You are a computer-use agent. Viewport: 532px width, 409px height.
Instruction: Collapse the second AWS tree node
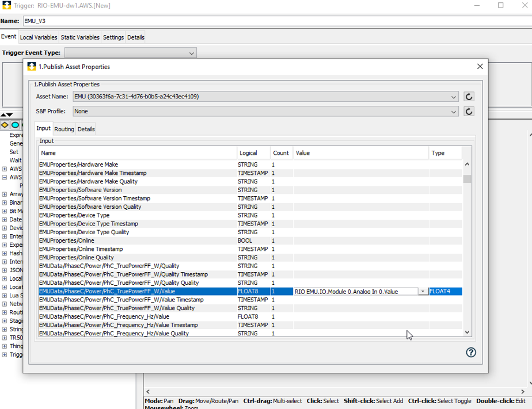(5, 177)
